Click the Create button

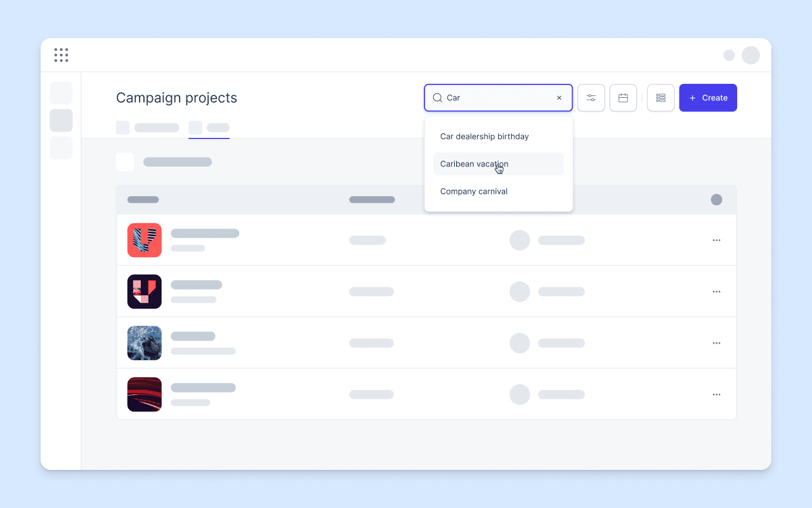(x=708, y=98)
